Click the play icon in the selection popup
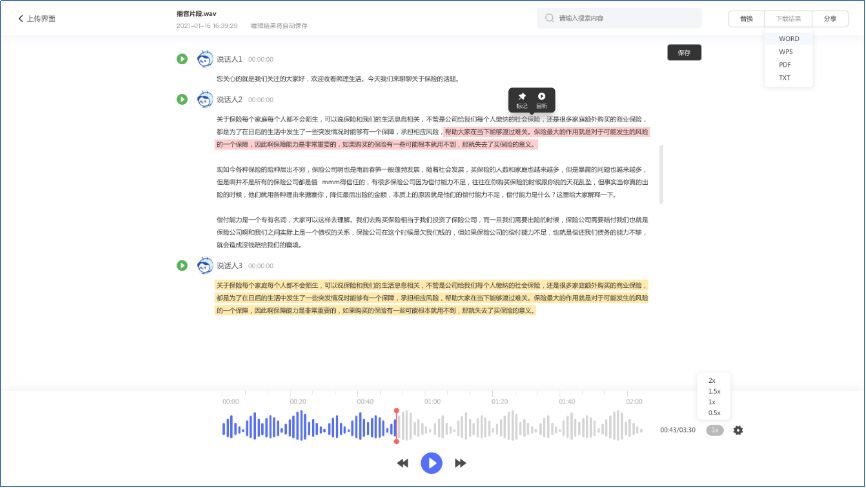This screenshot has width=866, height=488. point(541,96)
